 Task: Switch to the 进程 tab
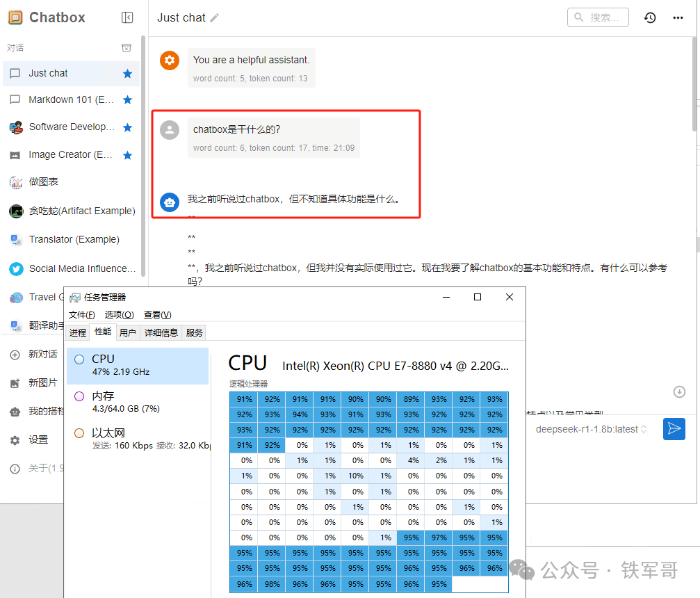pyautogui.click(x=78, y=332)
